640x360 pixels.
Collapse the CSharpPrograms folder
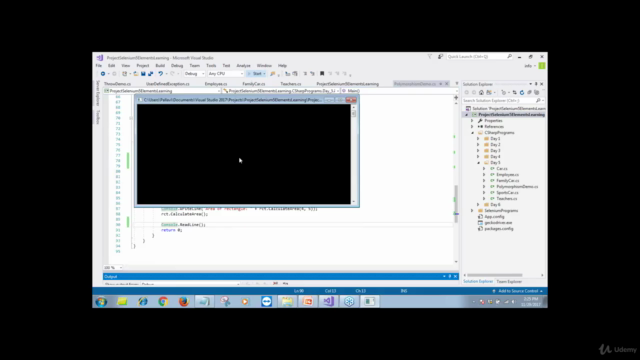click(x=473, y=133)
